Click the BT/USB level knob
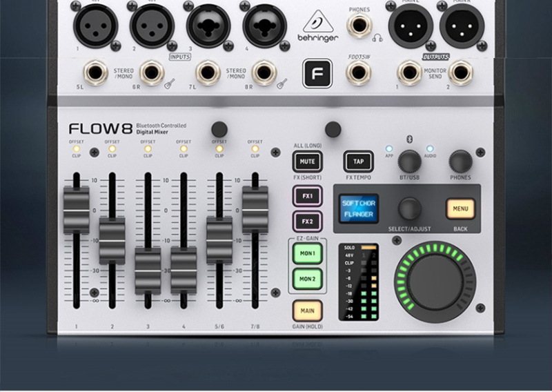 [x=409, y=162]
